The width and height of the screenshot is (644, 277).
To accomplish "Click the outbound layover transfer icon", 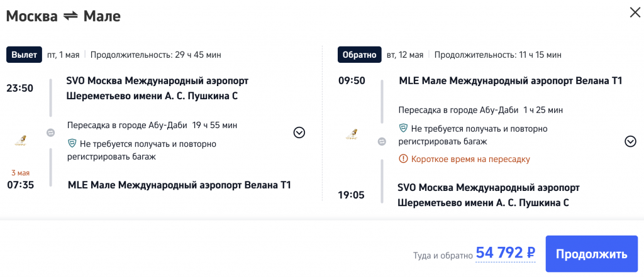I will 50,133.
